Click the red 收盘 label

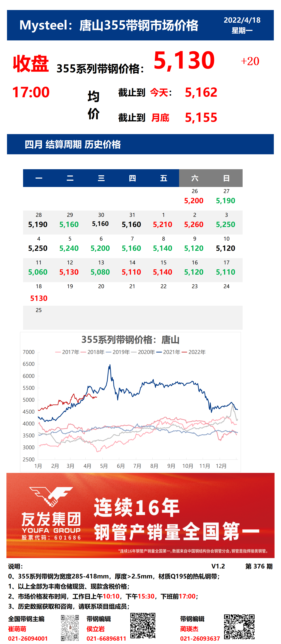point(31,63)
